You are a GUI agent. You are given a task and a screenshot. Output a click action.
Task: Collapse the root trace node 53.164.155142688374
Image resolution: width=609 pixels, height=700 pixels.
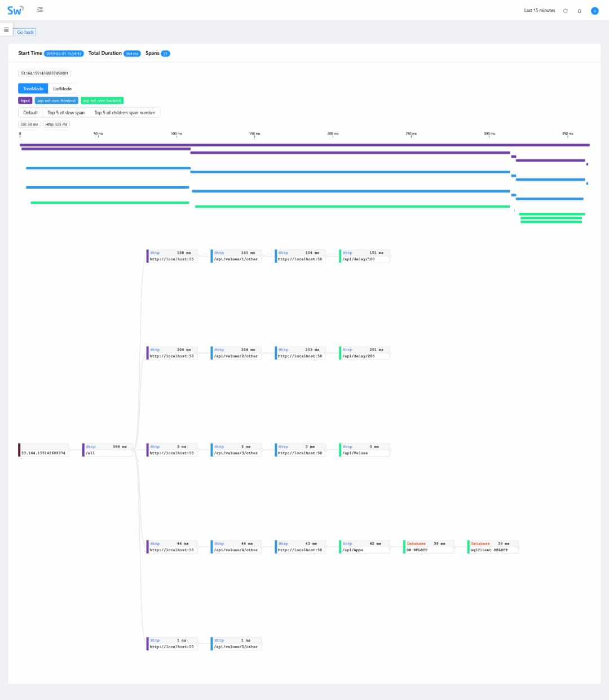[70, 450]
